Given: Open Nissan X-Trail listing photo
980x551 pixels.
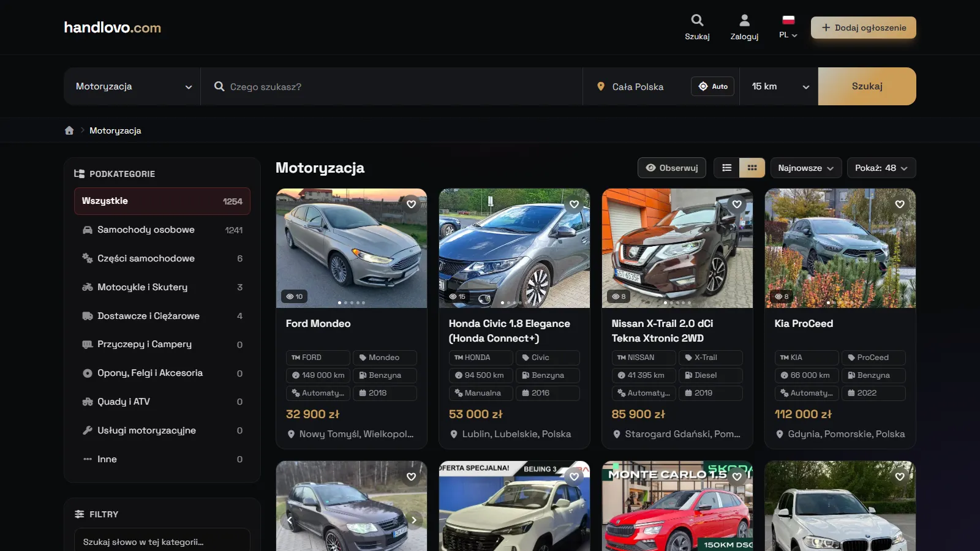Looking at the screenshot, I should (677, 248).
